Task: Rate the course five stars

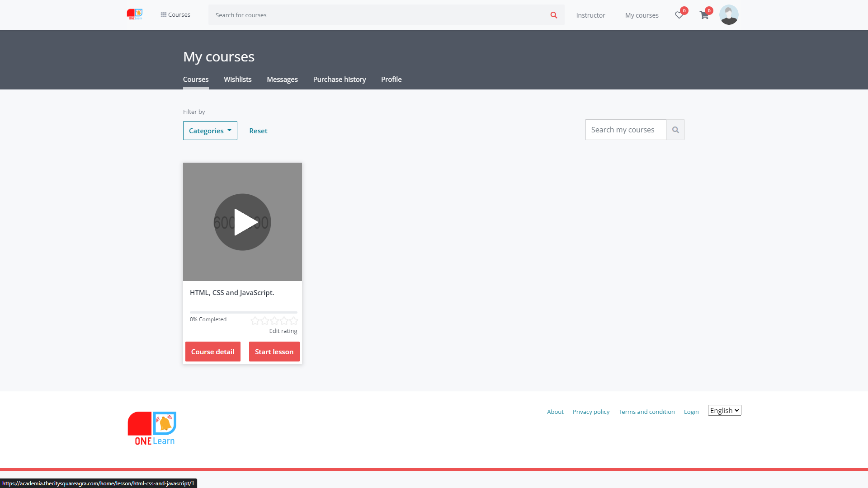Action: pos(294,321)
